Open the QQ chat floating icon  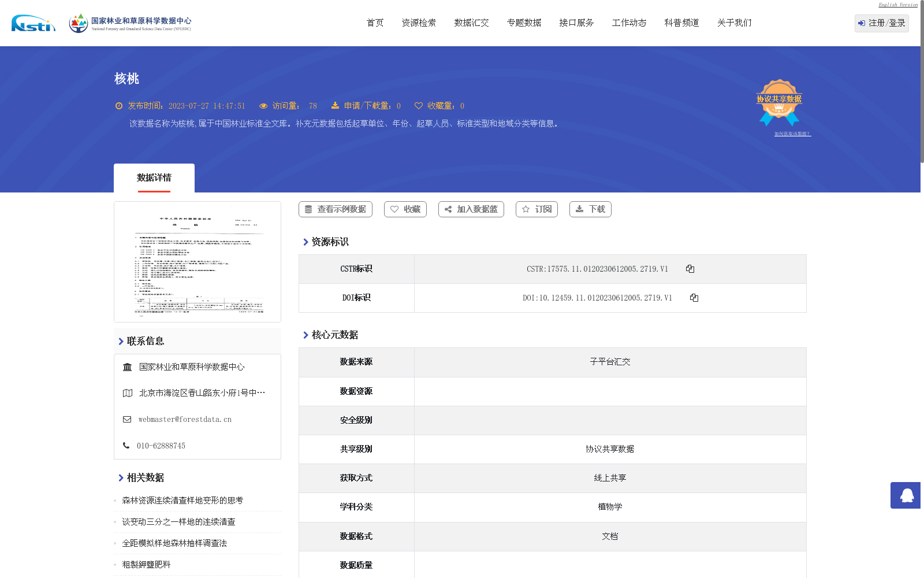[x=907, y=495]
